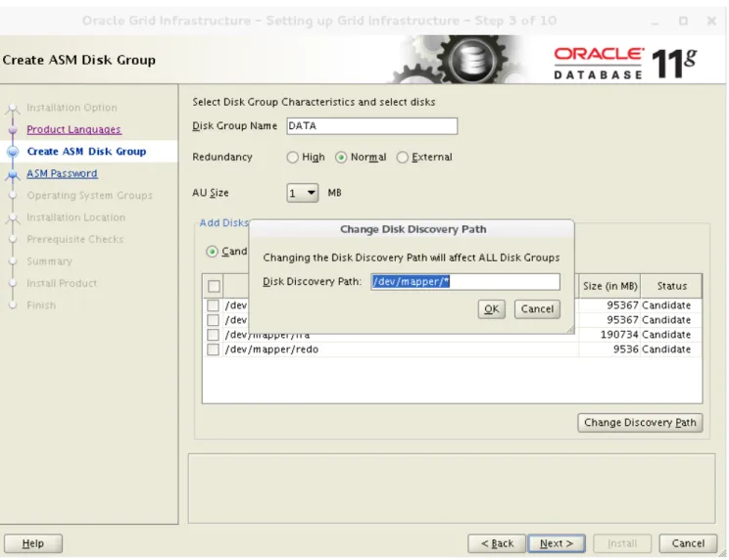Click the Create ASM Disk Group step bullet icon
Viewport: 729px width, 560px height.
[13, 152]
